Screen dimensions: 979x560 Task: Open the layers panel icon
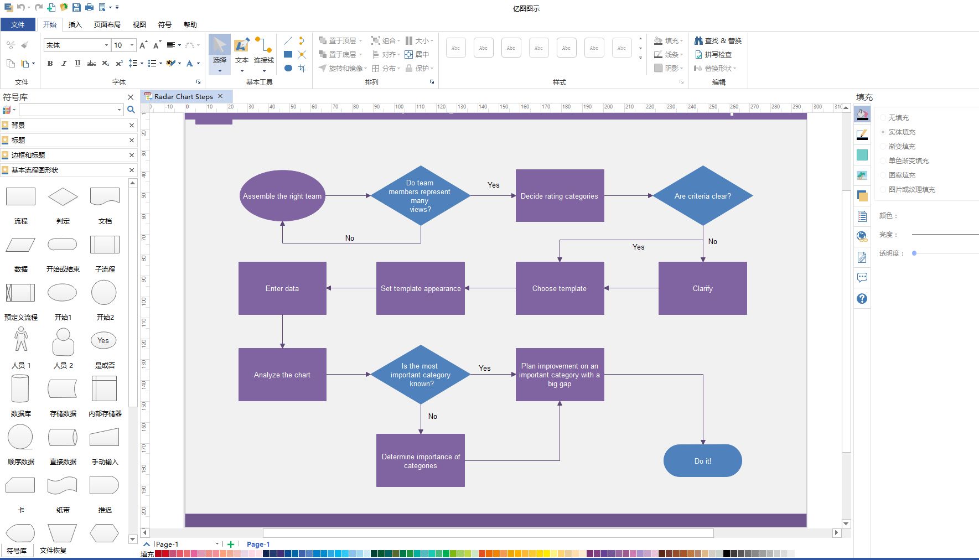point(862,195)
